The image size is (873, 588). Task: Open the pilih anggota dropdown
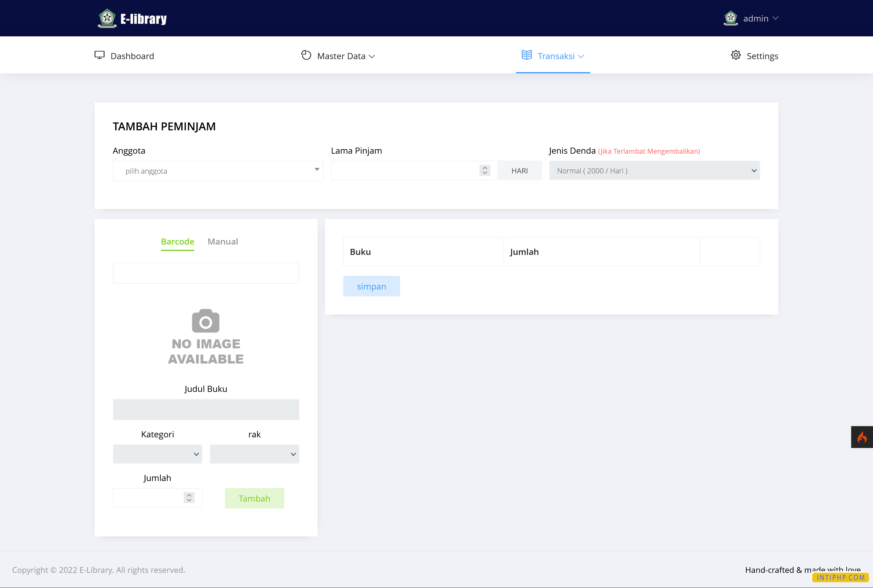tap(218, 171)
